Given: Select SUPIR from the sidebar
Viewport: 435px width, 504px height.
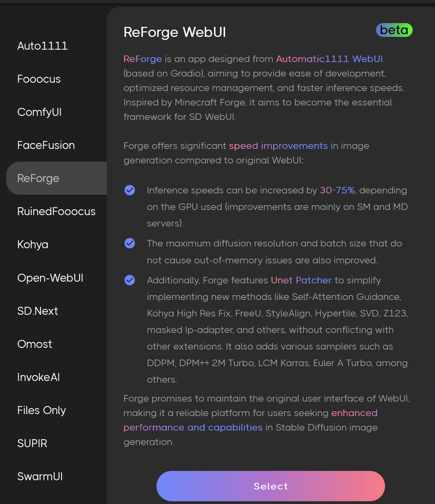Looking at the screenshot, I should click(32, 443).
